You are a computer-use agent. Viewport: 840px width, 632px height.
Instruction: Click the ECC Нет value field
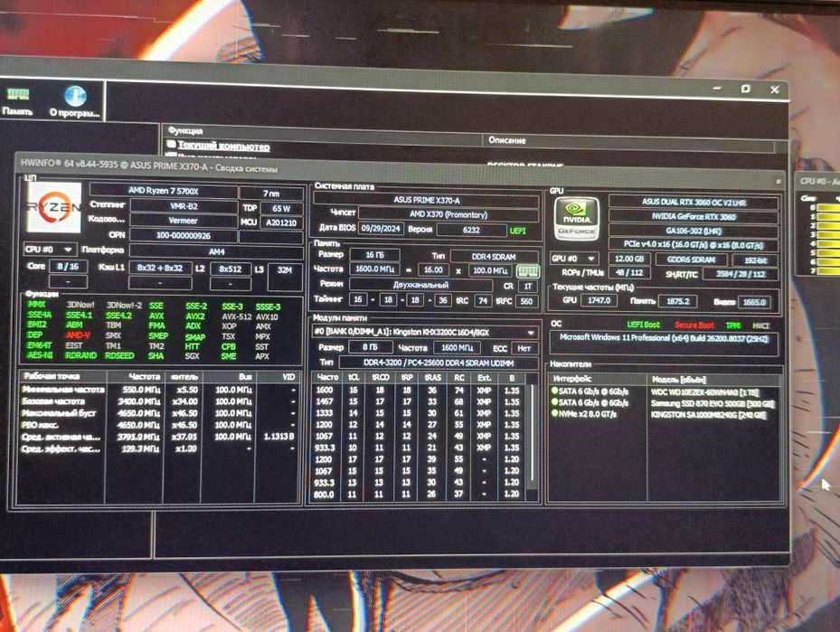[524, 348]
